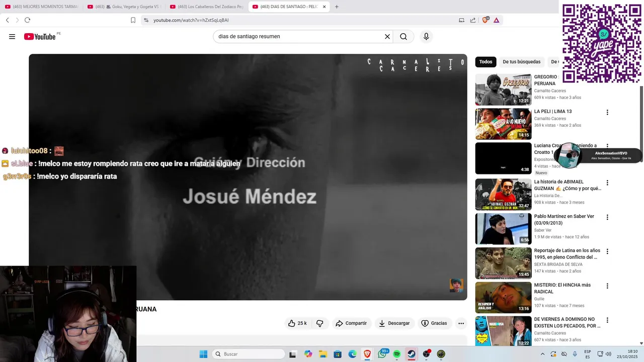The image size is (644, 362).
Task: Click the share page icon in address bar
Action: pos(473,20)
